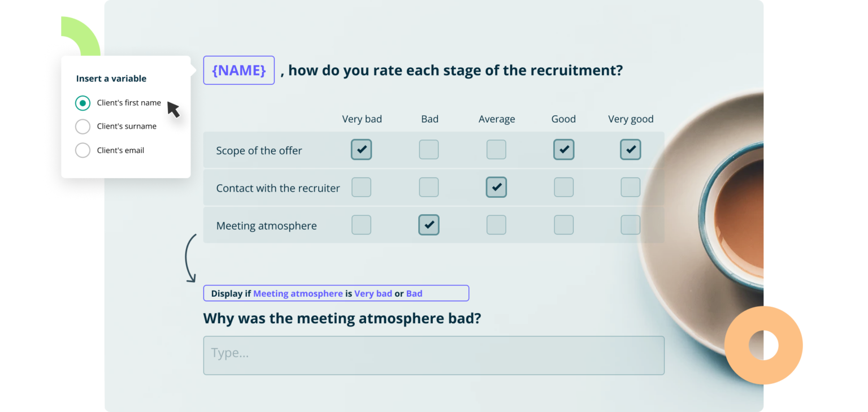Image resolution: width=868 pixels, height=412 pixels.
Task: Check Very bad for Contact with the recruiter
Action: point(361,187)
